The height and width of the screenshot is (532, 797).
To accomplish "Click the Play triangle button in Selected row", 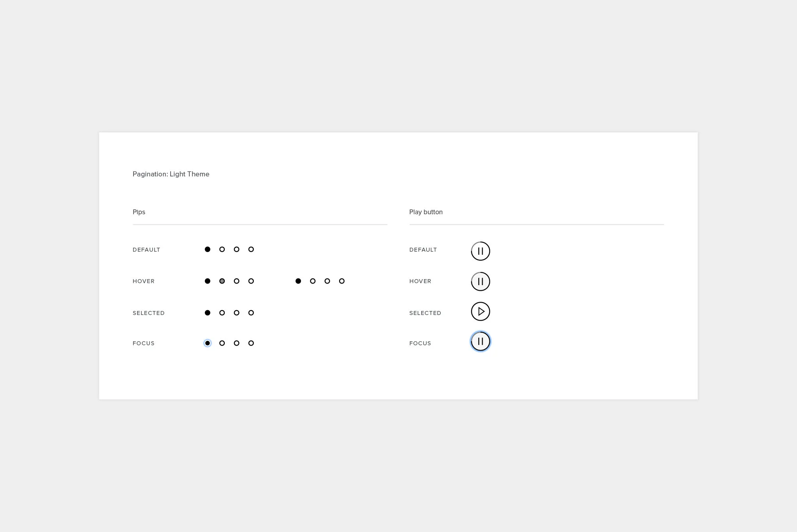I will point(480,311).
